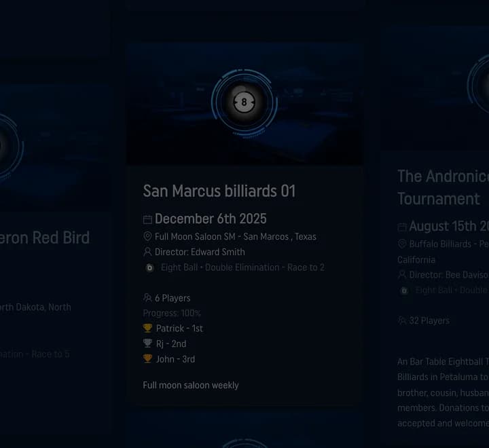Click the ball icon beside Eight Ball - Double on Andronico card

[404, 291]
